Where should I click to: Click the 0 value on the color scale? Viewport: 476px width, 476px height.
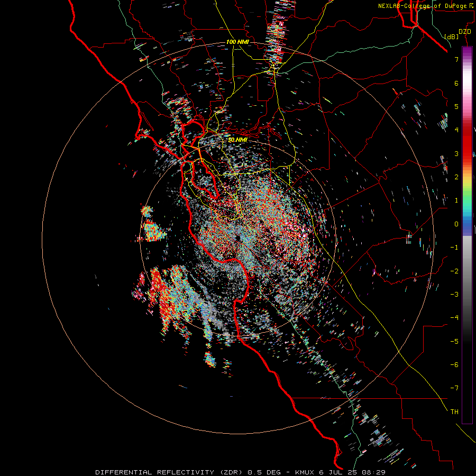456,224
